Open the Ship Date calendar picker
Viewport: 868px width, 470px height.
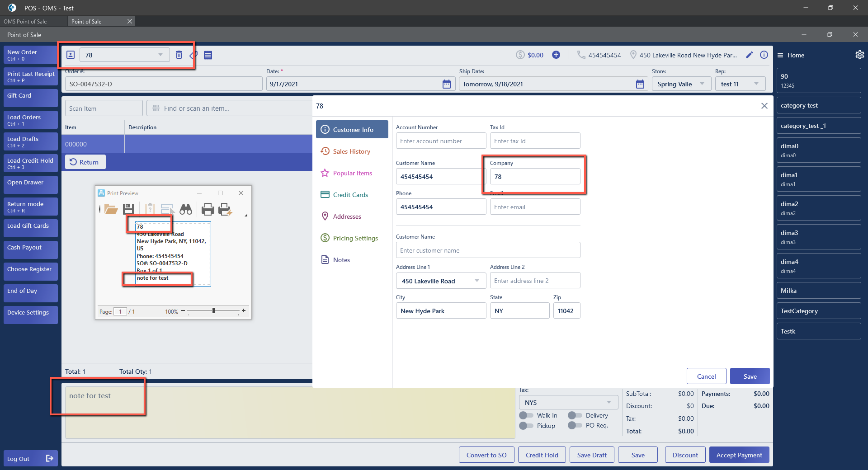coord(640,84)
